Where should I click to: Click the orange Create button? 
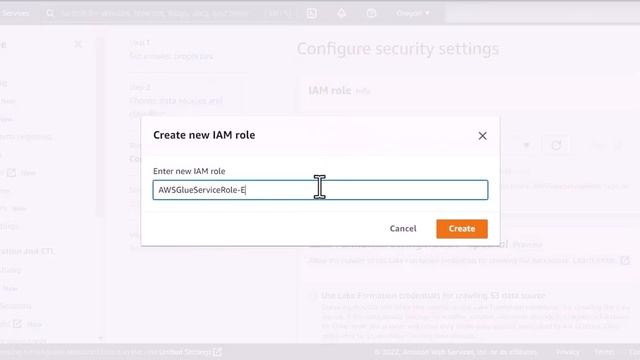(462, 229)
